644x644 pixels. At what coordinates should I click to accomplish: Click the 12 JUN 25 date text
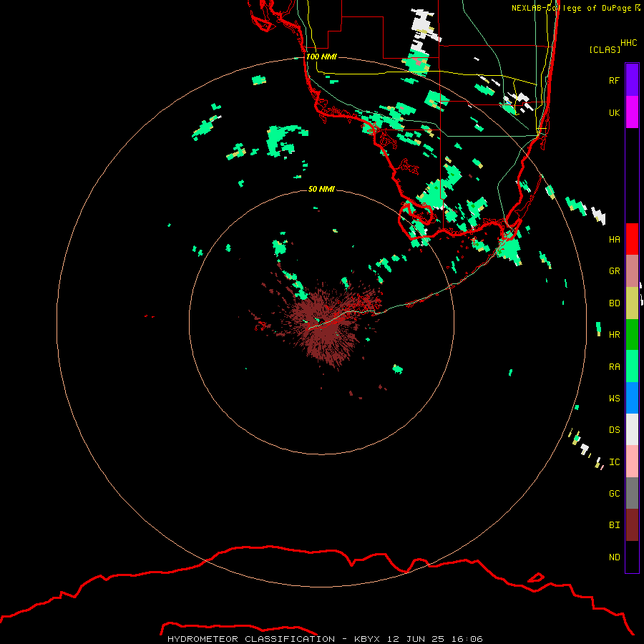tap(416, 639)
